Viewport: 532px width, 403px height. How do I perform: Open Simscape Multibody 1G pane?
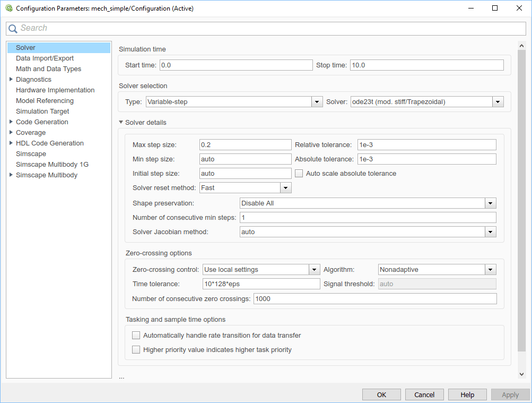[x=52, y=164]
